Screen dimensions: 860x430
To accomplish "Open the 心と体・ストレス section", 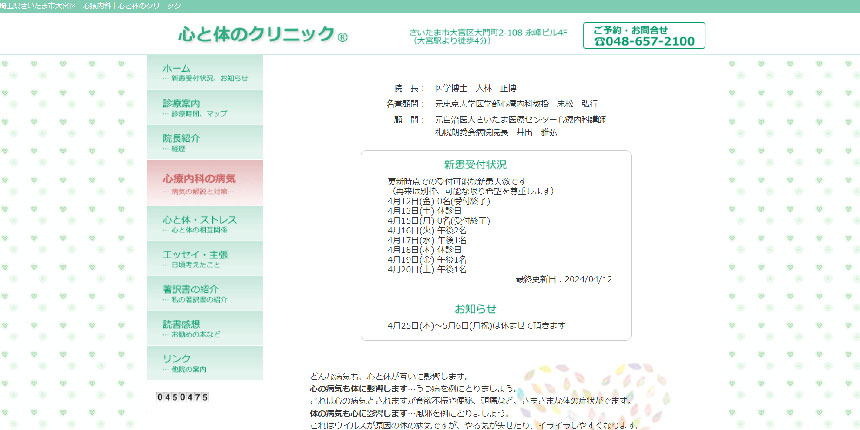I will coord(205,224).
